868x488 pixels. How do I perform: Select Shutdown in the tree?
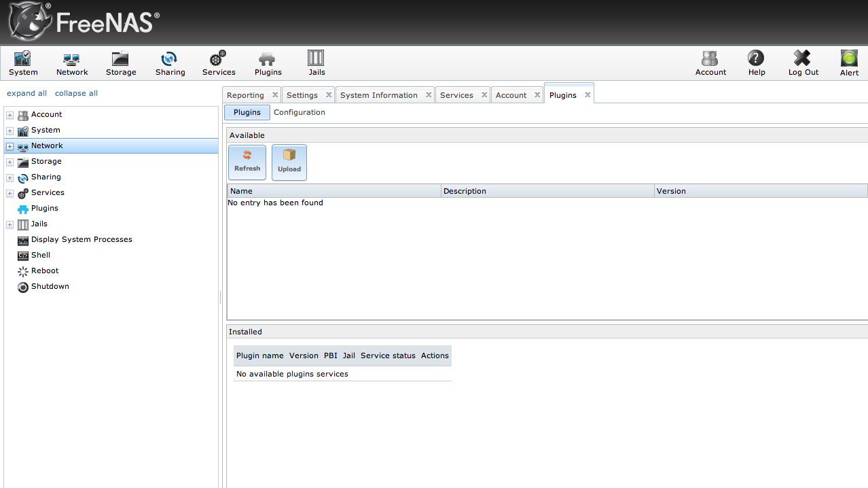[x=50, y=286]
